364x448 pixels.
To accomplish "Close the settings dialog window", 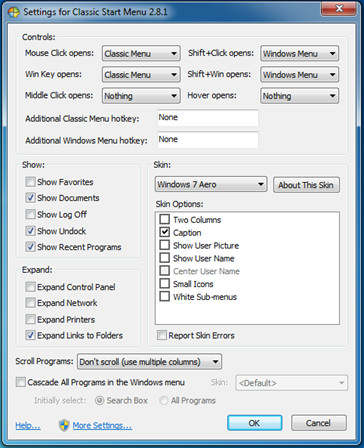I will 339,8.
